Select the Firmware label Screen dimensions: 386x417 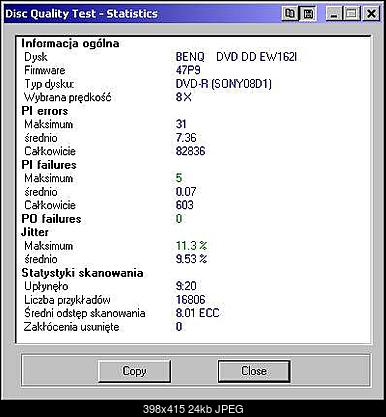(45, 70)
